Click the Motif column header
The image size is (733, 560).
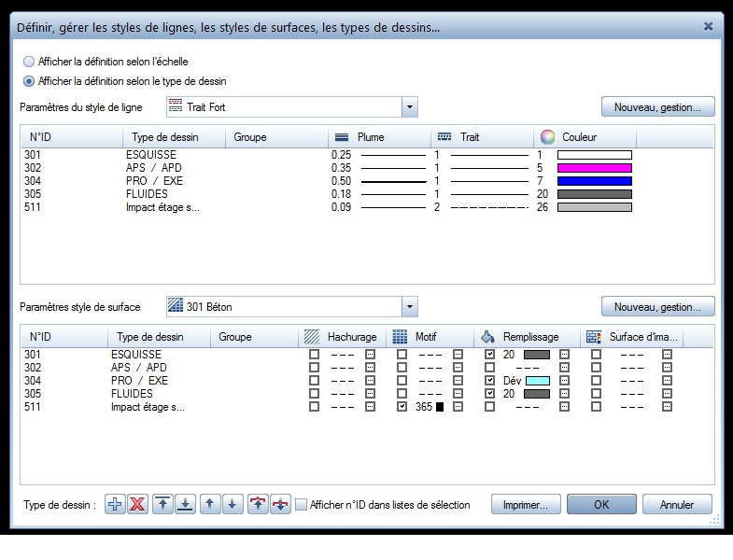(x=430, y=337)
